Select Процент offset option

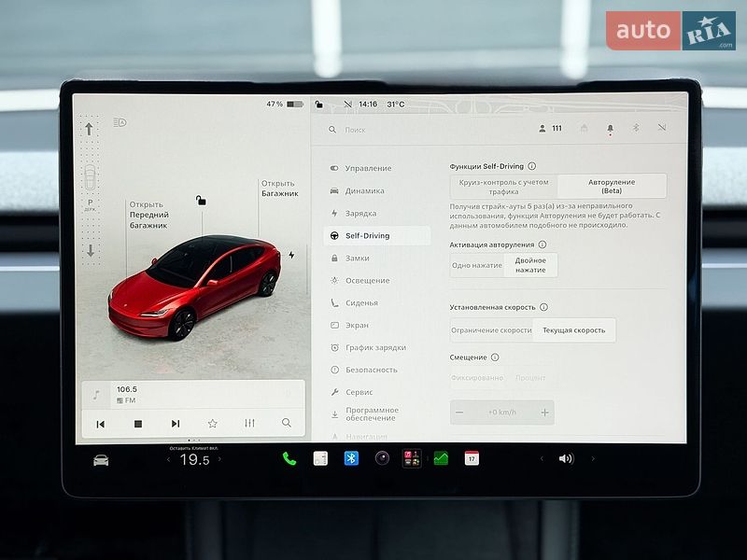(530, 378)
